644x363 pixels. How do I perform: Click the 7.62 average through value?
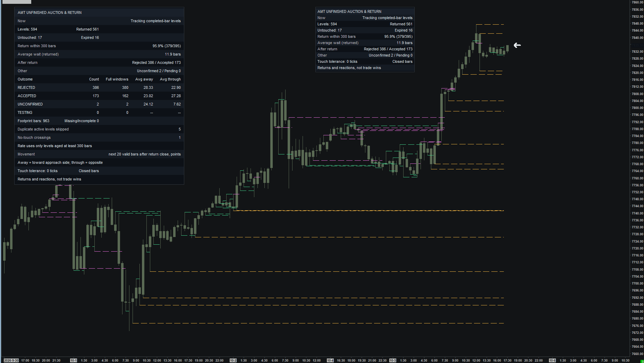click(x=177, y=104)
